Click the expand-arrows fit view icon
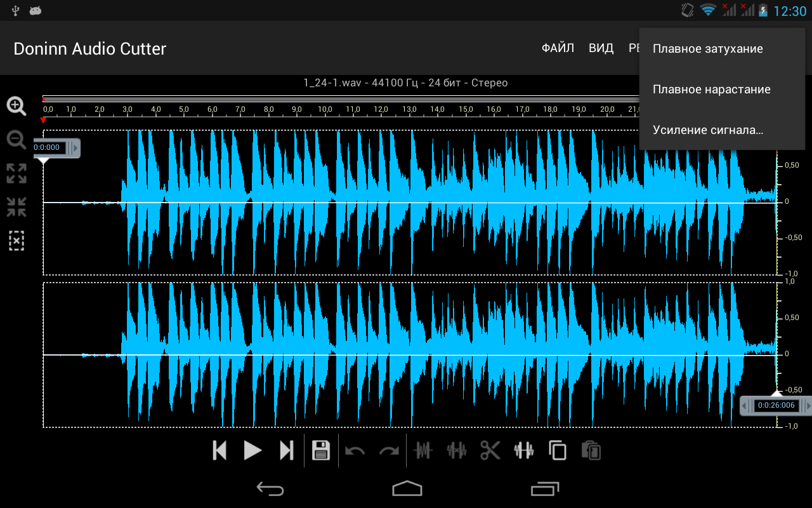The height and width of the screenshot is (508, 812). 16,173
